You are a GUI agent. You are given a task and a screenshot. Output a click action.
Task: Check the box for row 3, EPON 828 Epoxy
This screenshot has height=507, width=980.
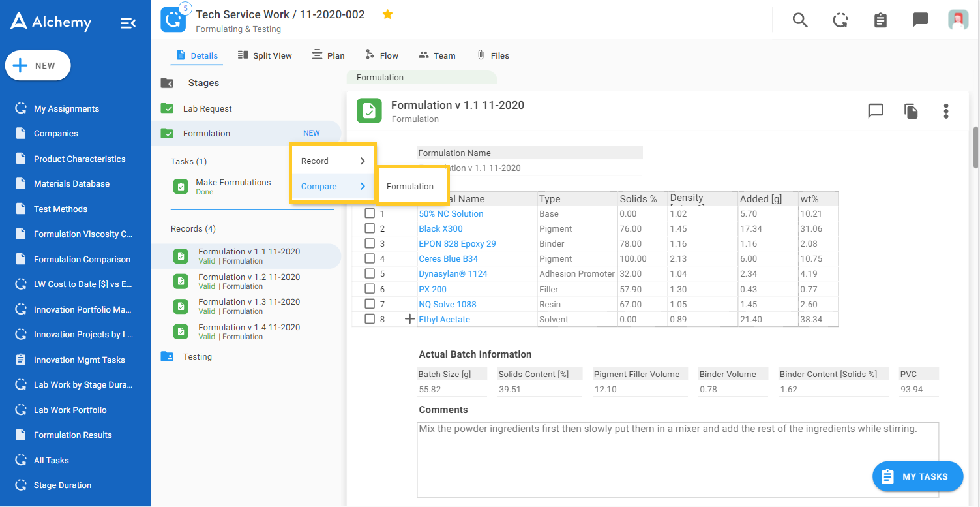tap(370, 243)
